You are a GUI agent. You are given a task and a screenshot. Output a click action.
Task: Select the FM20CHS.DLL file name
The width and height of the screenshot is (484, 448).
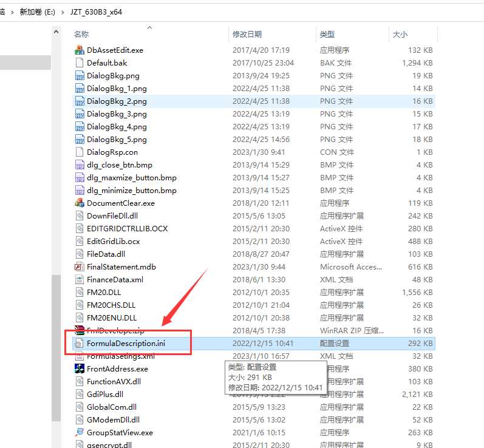pos(111,305)
